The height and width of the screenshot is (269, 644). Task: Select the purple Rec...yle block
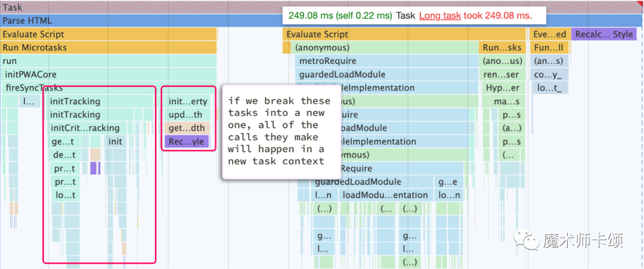pyautogui.click(x=186, y=142)
